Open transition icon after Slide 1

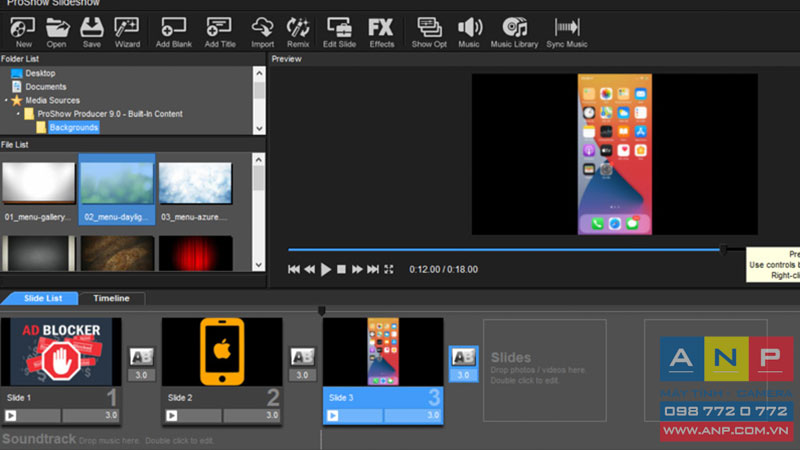click(x=141, y=357)
